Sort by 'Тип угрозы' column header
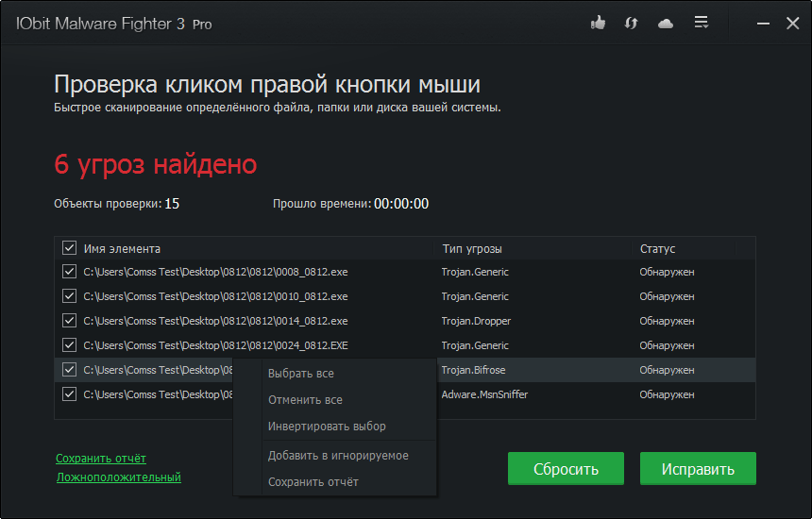This screenshot has width=812, height=519. click(472, 249)
